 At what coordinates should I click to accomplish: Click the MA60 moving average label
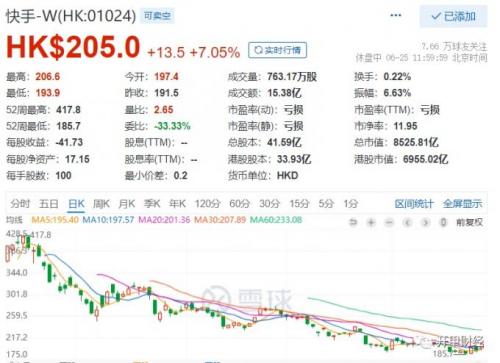[x=276, y=220]
